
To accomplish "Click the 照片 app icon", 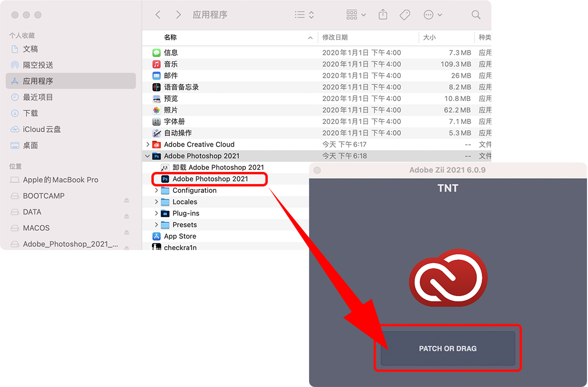I will click(x=156, y=110).
